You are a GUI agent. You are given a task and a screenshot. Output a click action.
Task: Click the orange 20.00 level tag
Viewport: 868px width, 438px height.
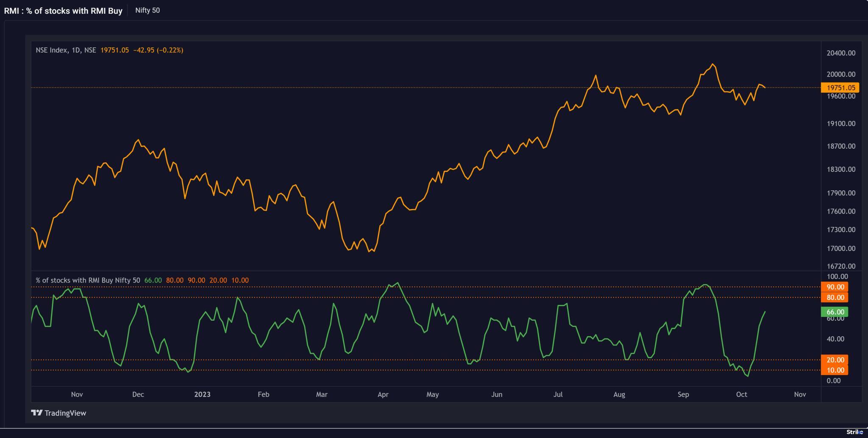click(835, 360)
